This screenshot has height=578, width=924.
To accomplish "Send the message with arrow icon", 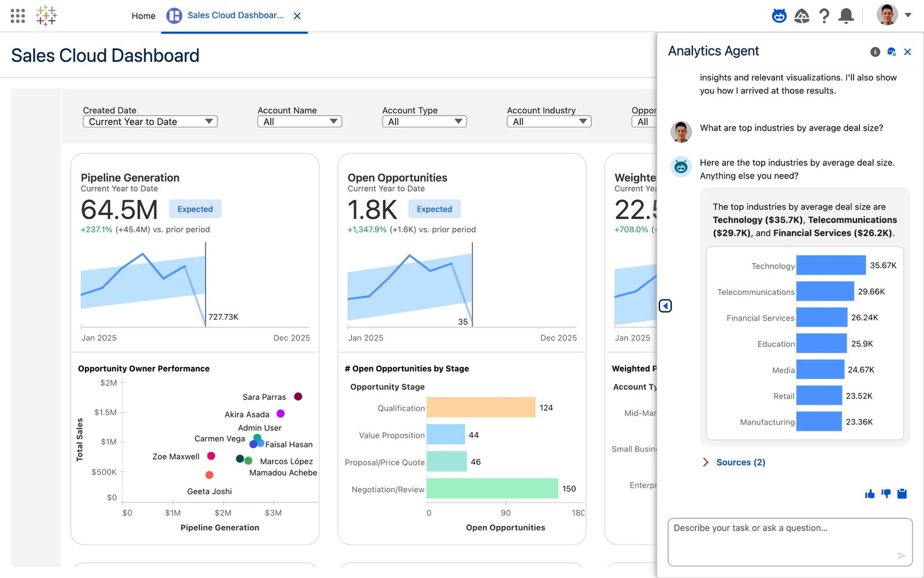I will (901, 555).
